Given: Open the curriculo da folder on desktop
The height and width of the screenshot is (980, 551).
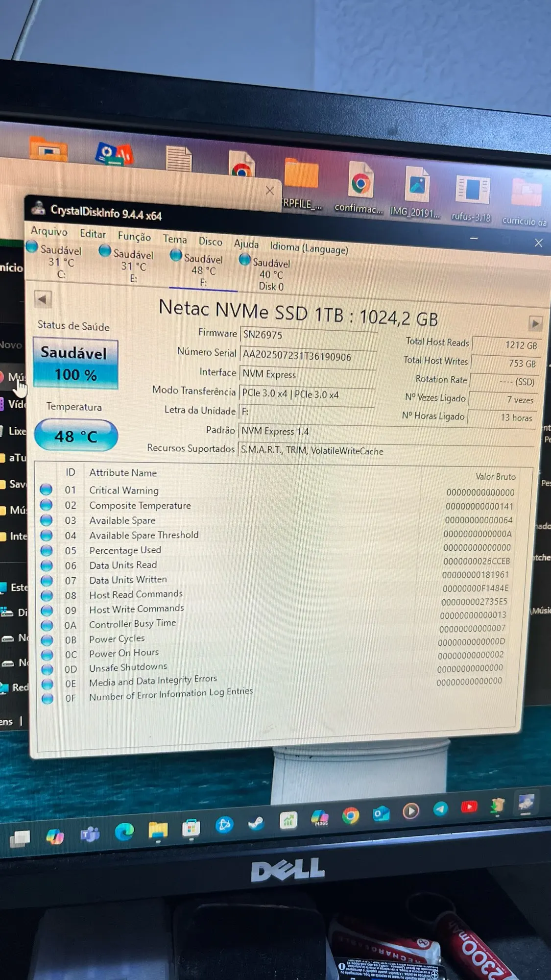Looking at the screenshot, I should pos(526,202).
